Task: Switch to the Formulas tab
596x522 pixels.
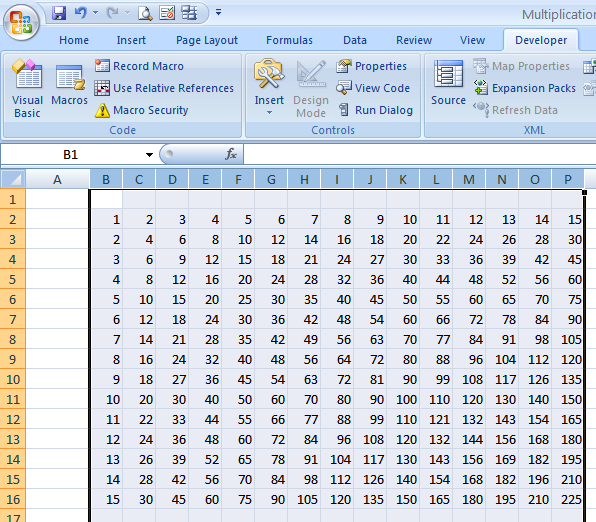Action: [x=289, y=40]
